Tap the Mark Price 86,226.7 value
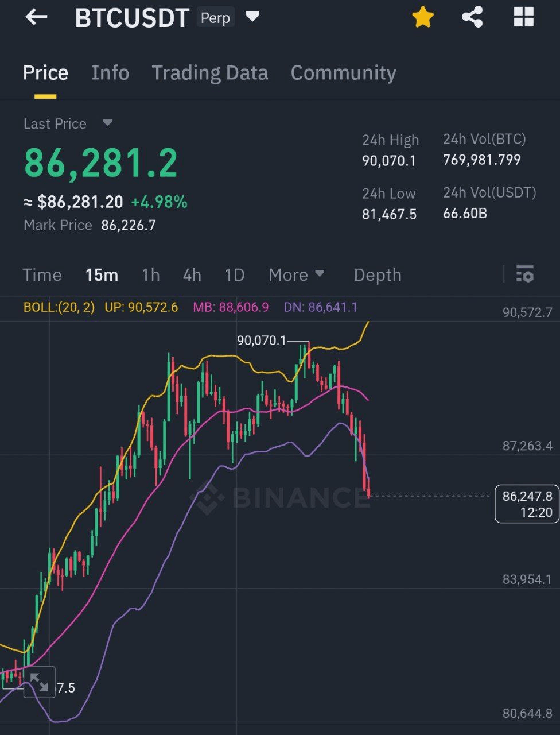Viewport: 560px width, 735px height. [129, 225]
